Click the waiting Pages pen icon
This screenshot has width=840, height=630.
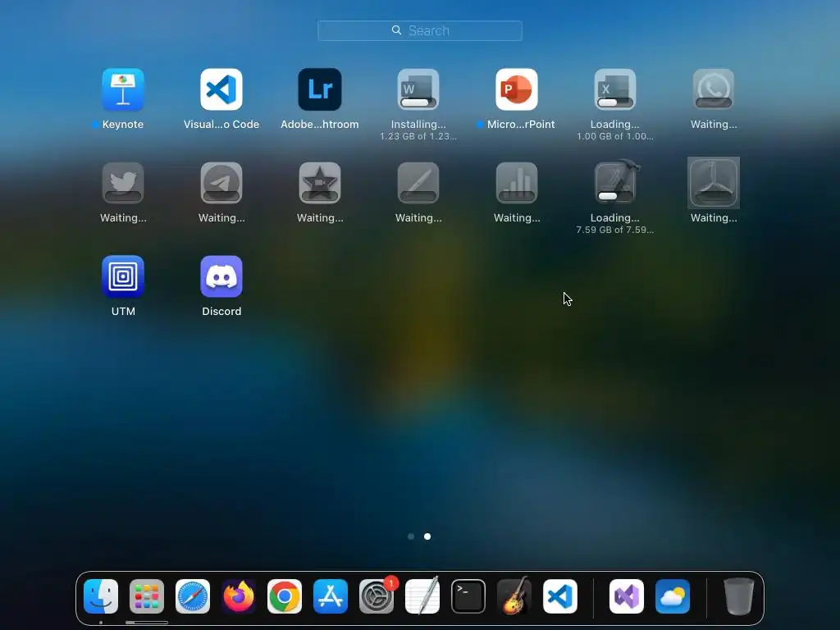418,183
